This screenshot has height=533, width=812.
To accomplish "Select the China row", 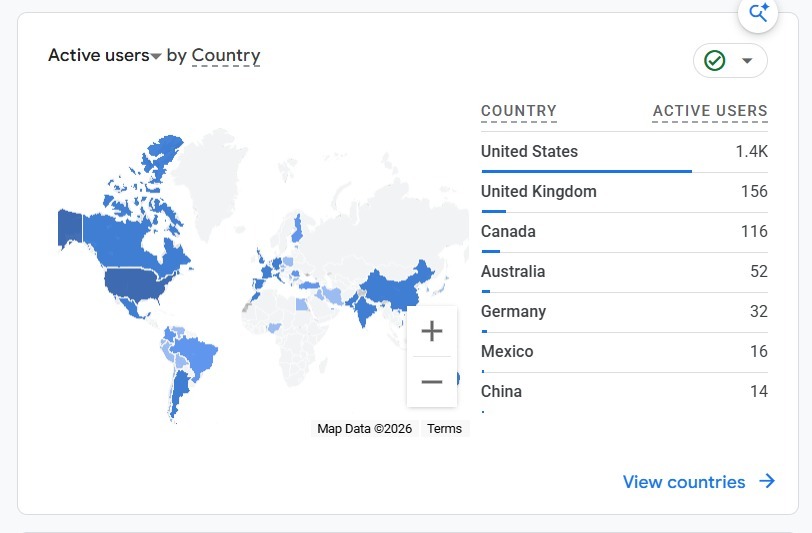I will point(625,392).
